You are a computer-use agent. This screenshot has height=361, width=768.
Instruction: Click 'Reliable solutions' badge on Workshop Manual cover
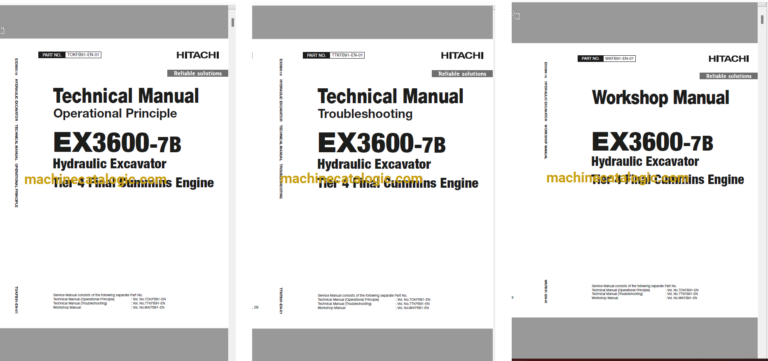[728, 76]
